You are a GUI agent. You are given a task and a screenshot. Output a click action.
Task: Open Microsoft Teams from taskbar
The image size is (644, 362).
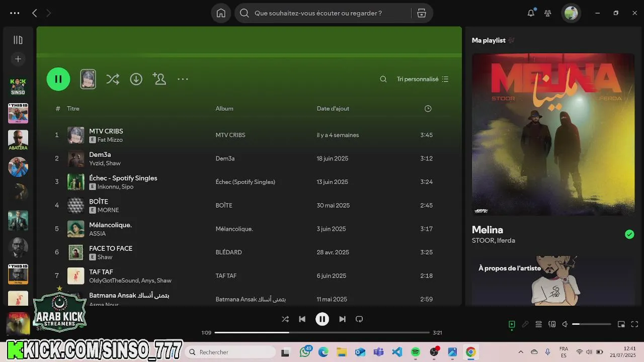(x=378, y=352)
